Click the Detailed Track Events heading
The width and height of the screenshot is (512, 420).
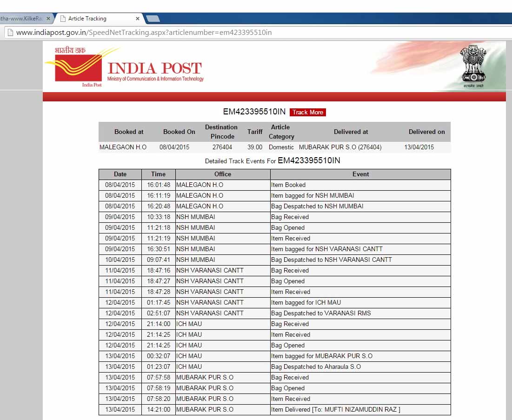tap(273, 160)
